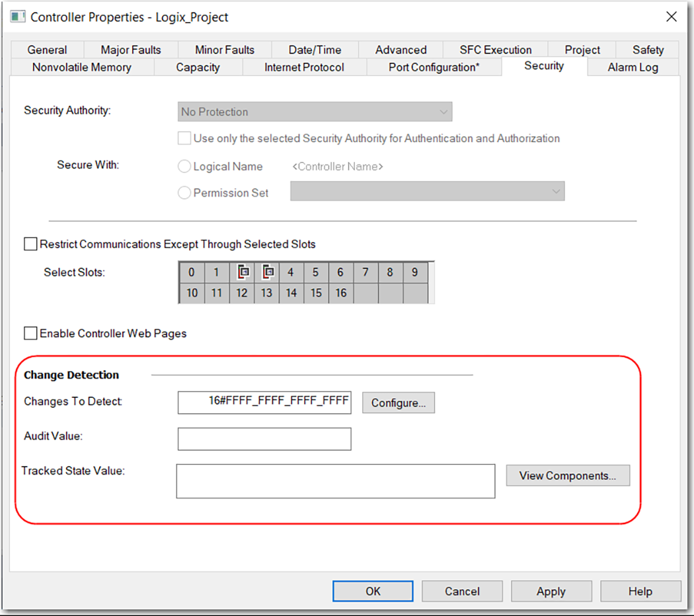Open the Nonvolatile Memory tab

82,67
